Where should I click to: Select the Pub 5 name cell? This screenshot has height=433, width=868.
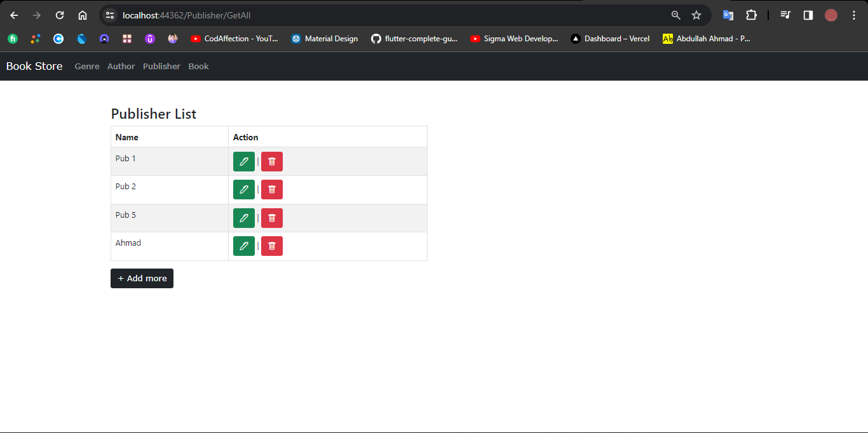(170, 218)
